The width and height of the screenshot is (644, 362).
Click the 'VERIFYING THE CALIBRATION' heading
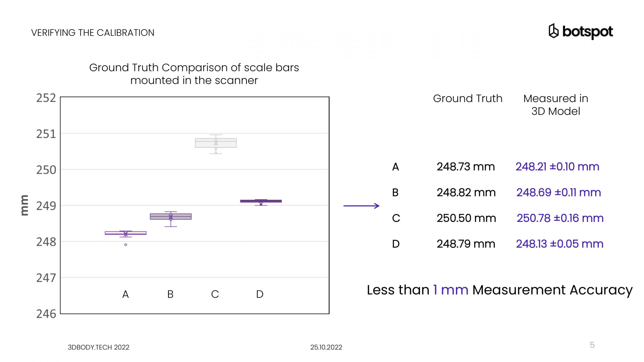click(x=93, y=33)
